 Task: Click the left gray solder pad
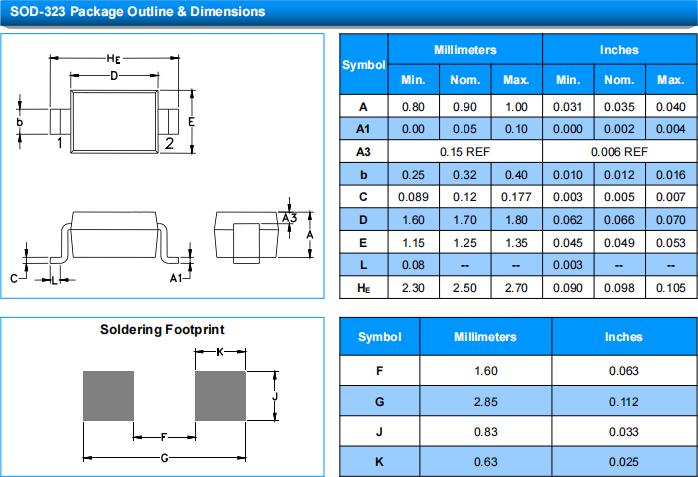click(x=108, y=396)
